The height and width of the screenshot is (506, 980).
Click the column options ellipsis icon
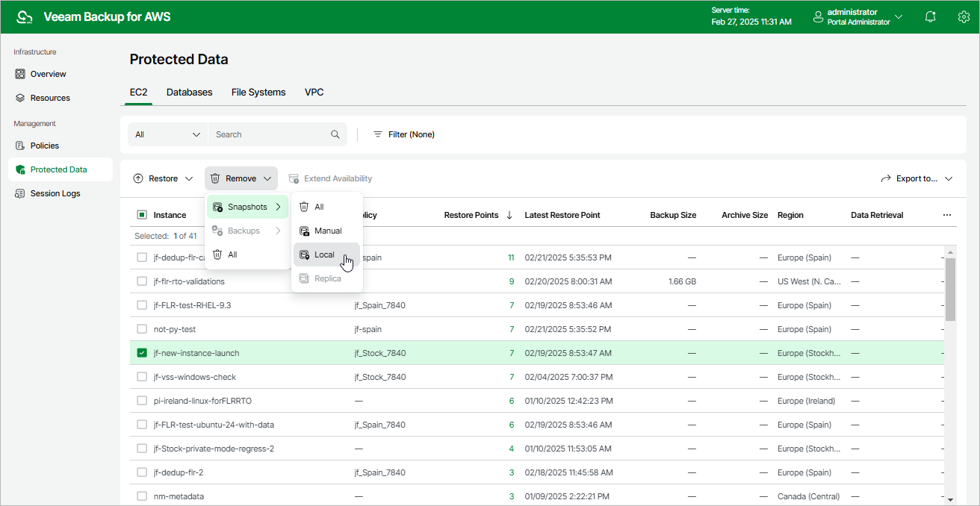[x=947, y=215]
